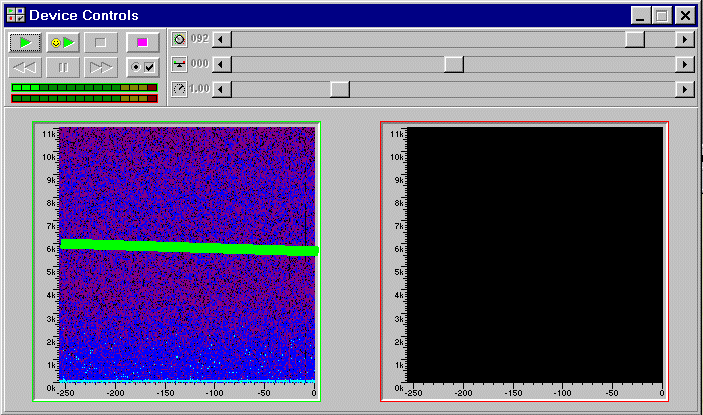This screenshot has width=703, height=415.
Task: Click the green line in the left spectrogram
Action: (189, 247)
